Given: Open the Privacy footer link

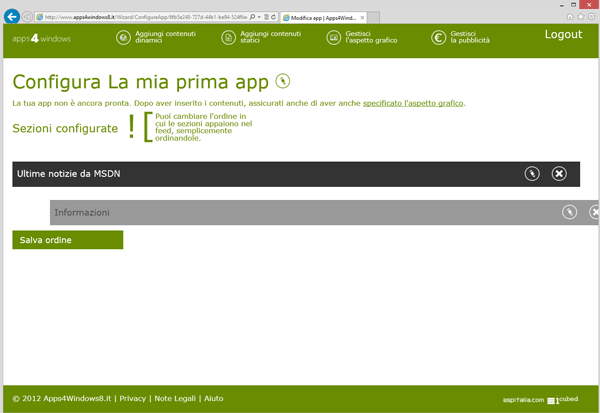Looking at the screenshot, I should (x=132, y=398).
